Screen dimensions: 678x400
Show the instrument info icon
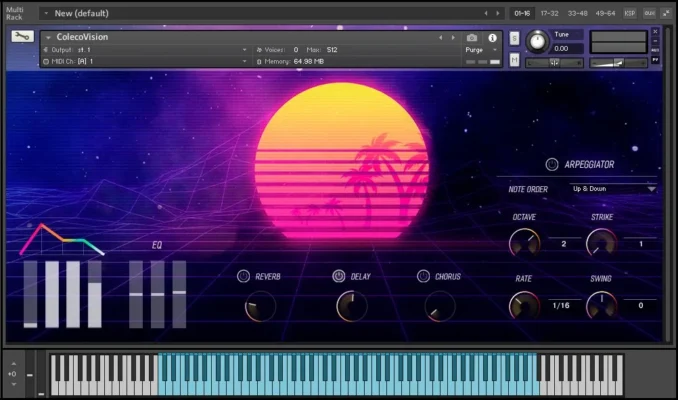tap(492, 38)
